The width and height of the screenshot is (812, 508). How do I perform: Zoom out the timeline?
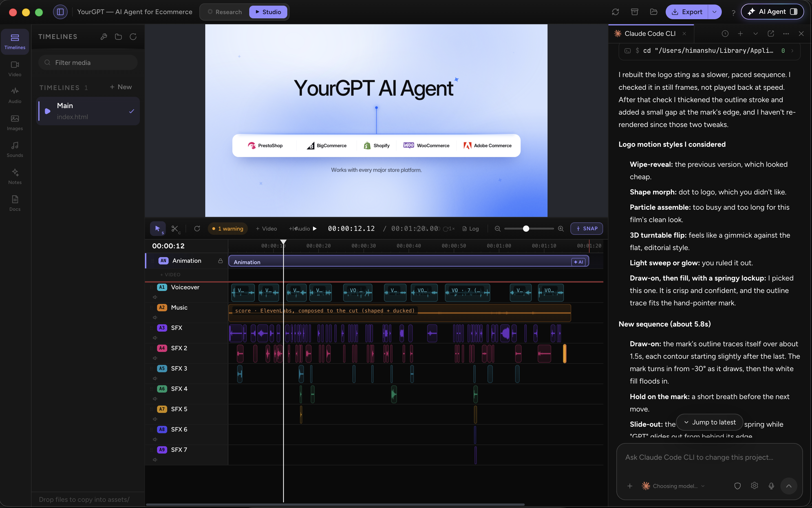pos(498,229)
